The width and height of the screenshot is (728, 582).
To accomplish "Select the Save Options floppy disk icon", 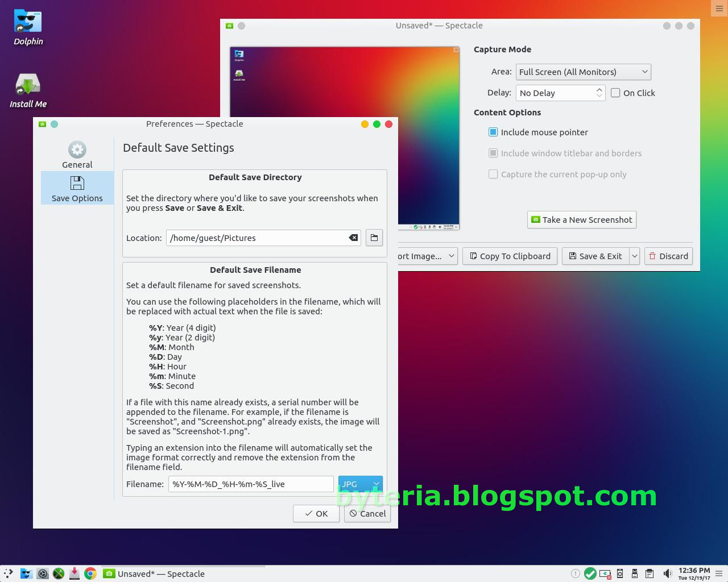I will [x=77, y=183].
